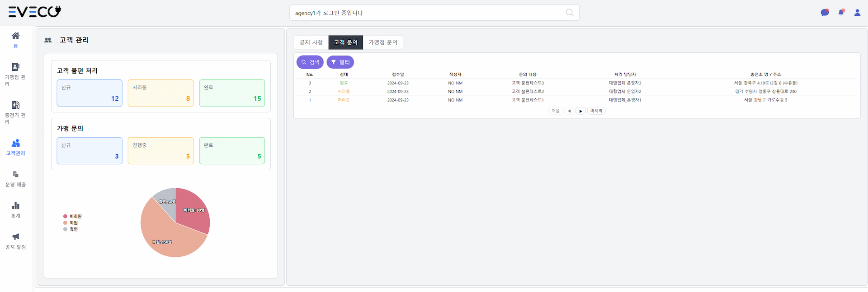The width and height of the screenshot is (868, 292).
Task: Select the 고객 문의 tab
Action: pyautogui.click(x=346, y=42)
